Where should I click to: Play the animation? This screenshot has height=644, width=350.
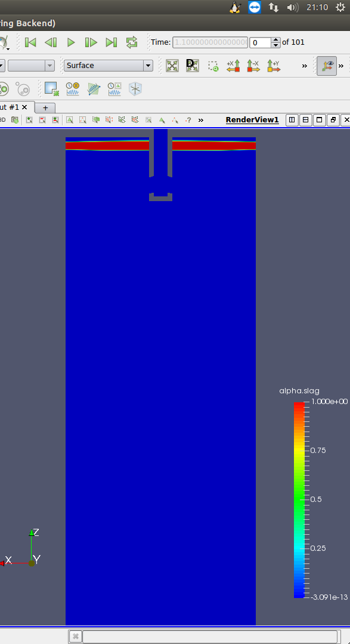pyautogui.click(x=71, y=42)
